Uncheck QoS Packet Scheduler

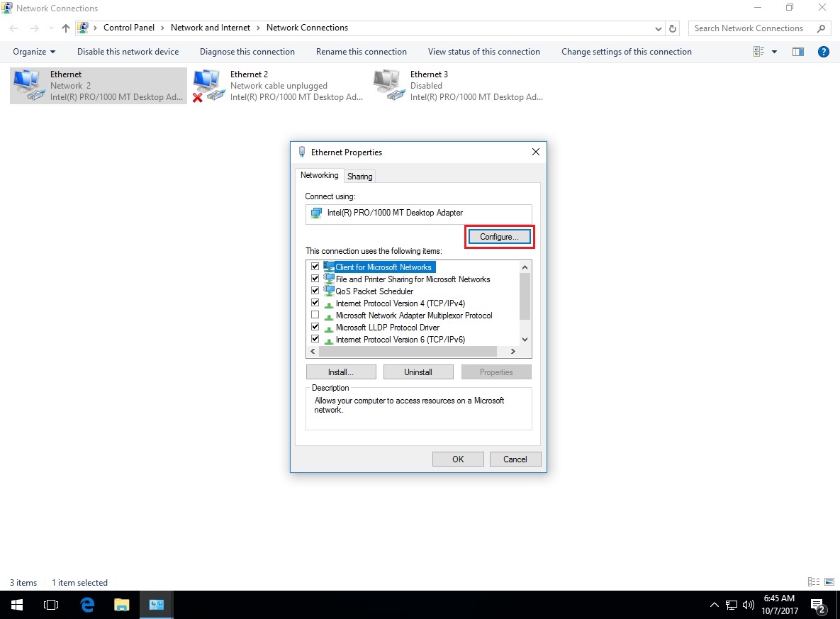[x=315, y=291]
